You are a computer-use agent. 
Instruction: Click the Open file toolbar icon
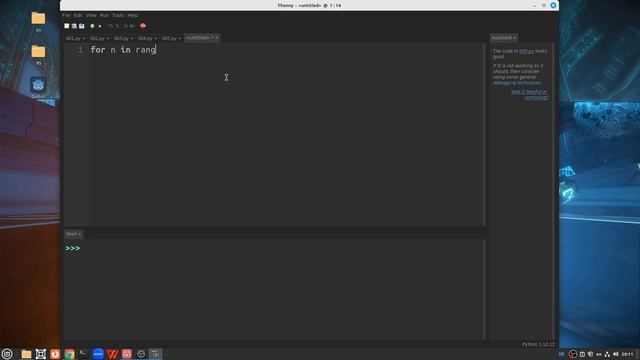[x=74, y=26]
